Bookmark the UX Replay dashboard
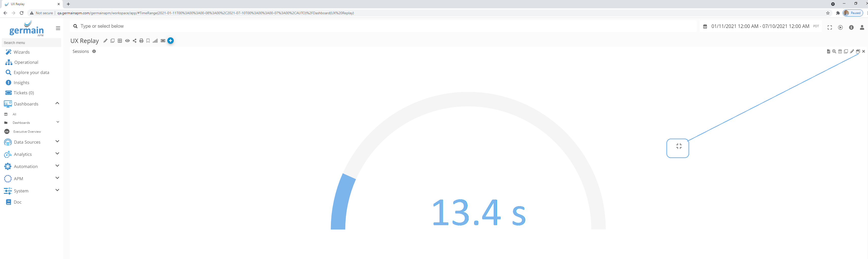Screen dimensions: 868x259 click(148, 41)
